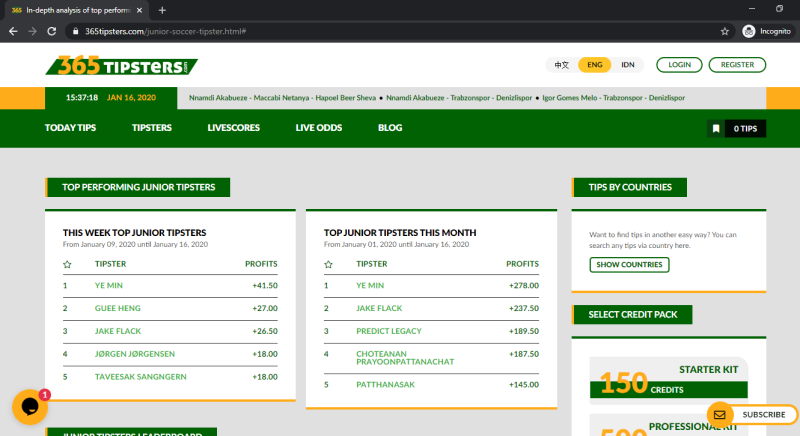800x436 pixels.
Task: Click SHOW COUNTRIES button
Action: [629, 265]
